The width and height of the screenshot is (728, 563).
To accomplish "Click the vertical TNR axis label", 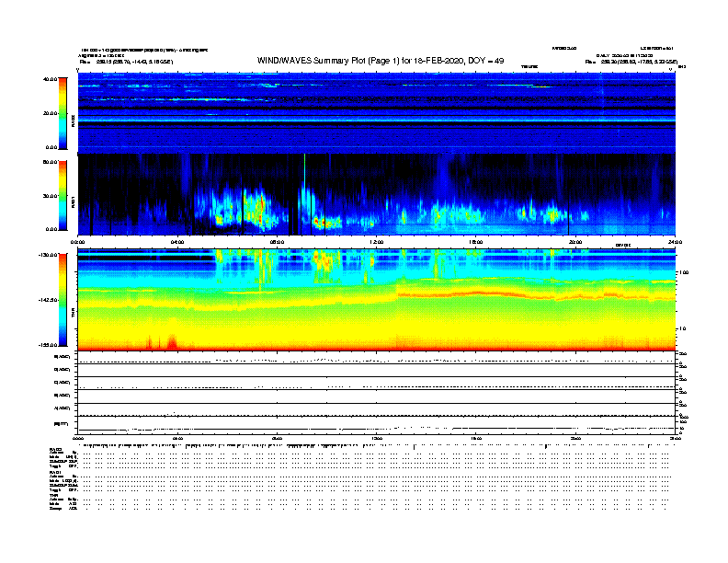I will (74, 314).
